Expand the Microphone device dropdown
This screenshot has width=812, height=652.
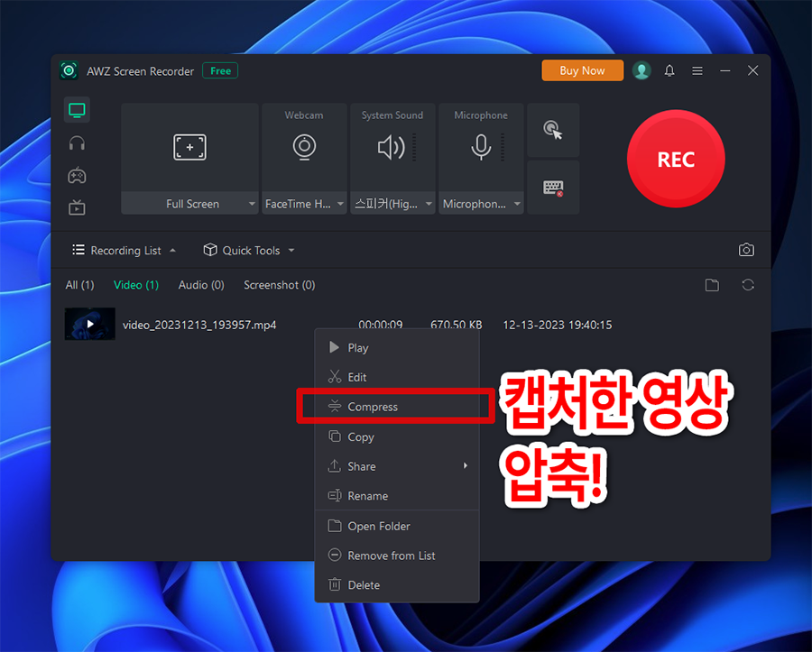tap(517, 204)
